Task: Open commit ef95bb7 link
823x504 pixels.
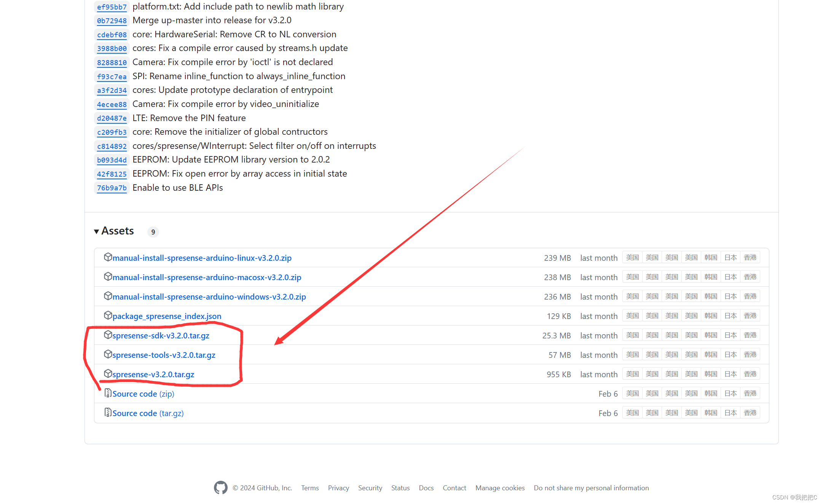Action: (112, 7)
